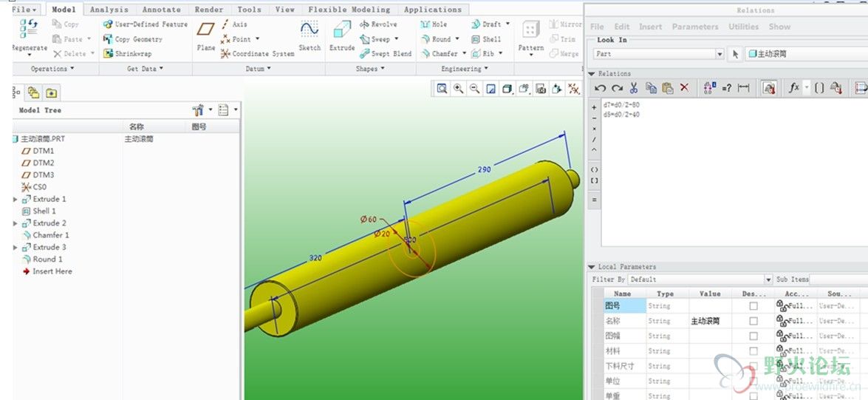
Task: Click the red X delete icon in Relations
Action: [684, 88]
